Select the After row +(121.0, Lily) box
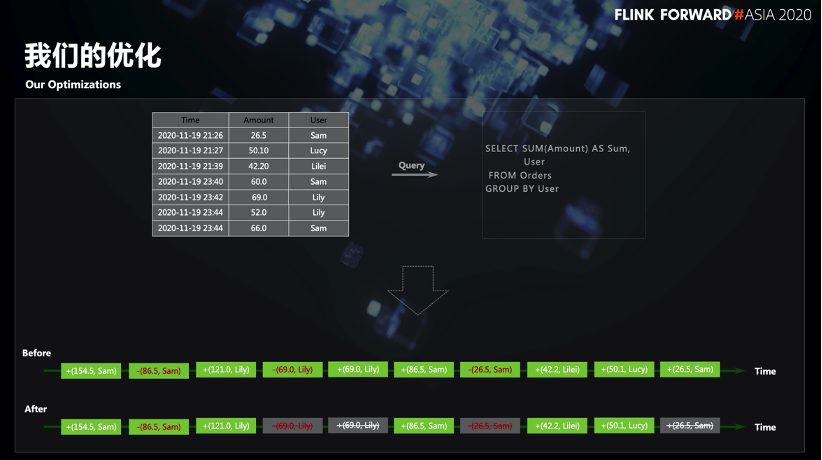822x460 pixels. click(226, 425)
